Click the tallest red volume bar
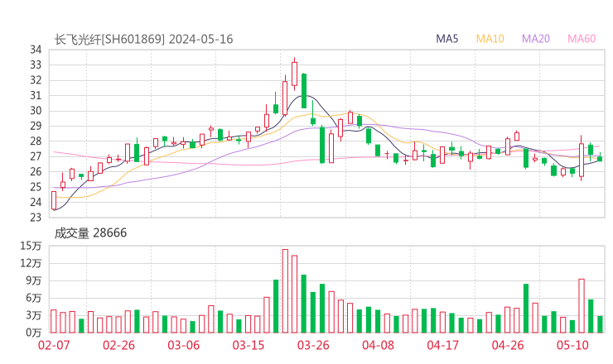 coord(285,291)
